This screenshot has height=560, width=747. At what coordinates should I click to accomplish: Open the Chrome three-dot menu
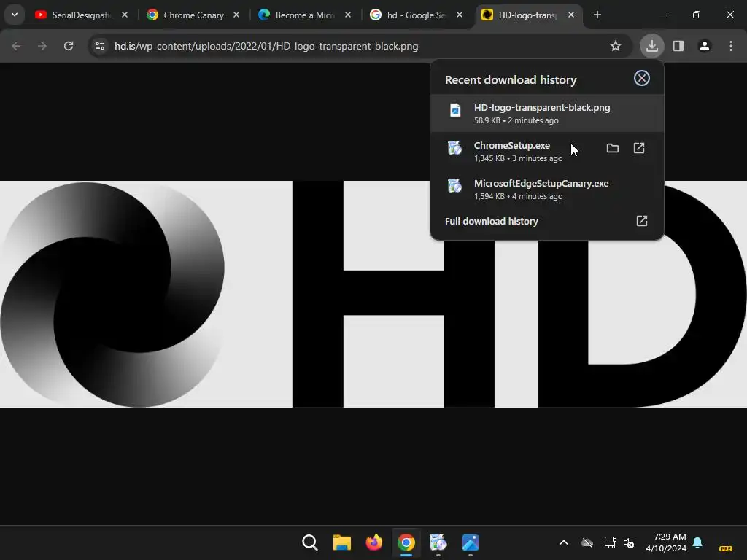[731, 46]
